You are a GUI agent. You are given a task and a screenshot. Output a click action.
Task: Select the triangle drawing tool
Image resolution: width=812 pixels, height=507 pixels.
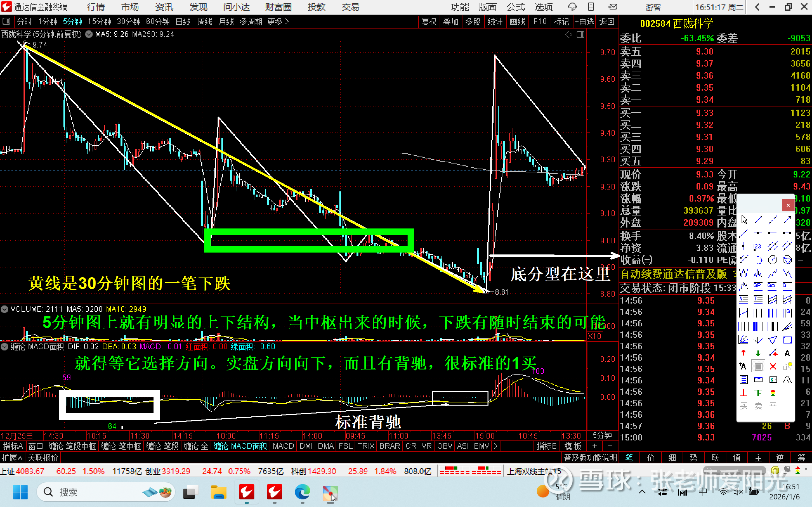coord(773,340)
